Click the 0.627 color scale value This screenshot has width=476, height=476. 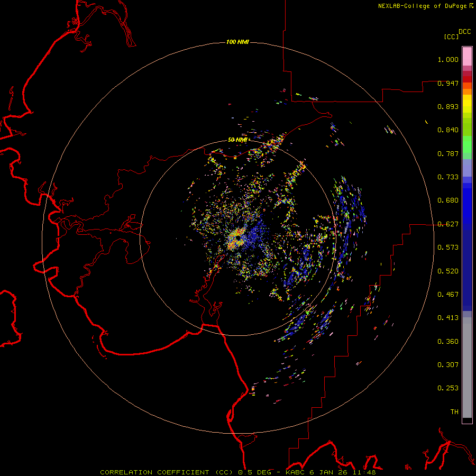click(448, 224)
